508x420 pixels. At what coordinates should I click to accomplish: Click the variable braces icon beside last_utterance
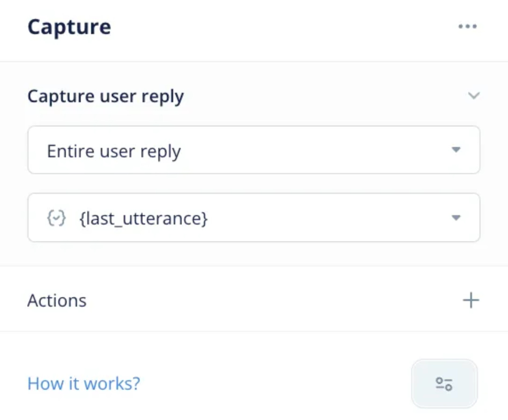pos(56,218)
